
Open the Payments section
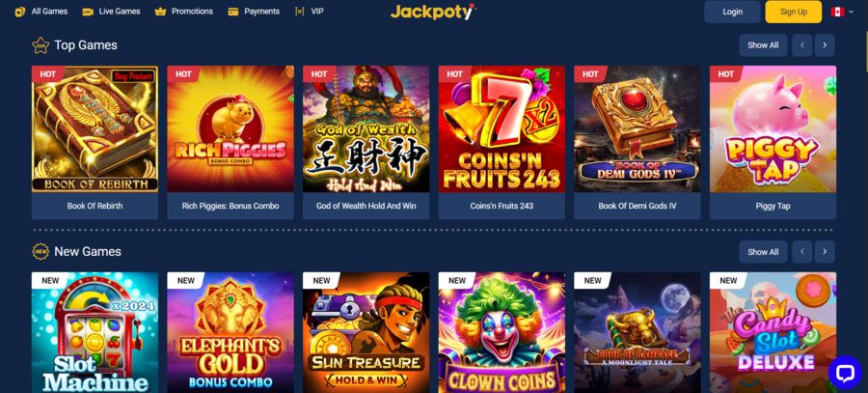[x=254, y=11]
